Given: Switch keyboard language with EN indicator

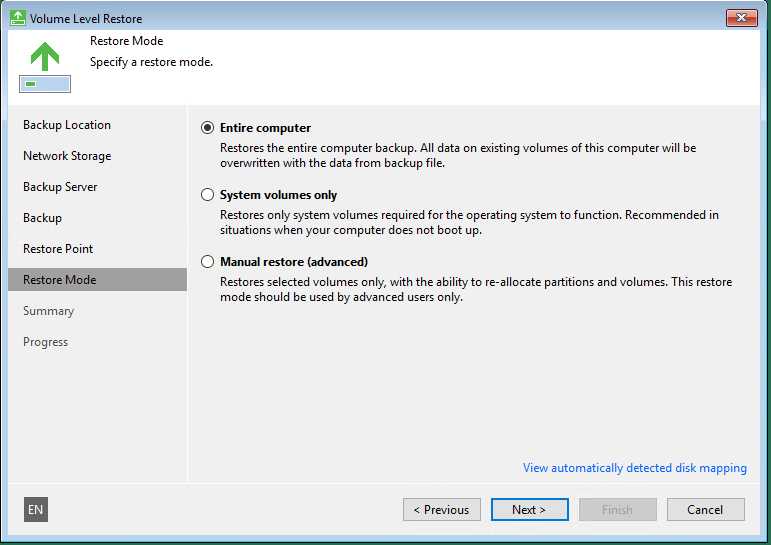Looking at the screenshot, I should click(36, 510).
